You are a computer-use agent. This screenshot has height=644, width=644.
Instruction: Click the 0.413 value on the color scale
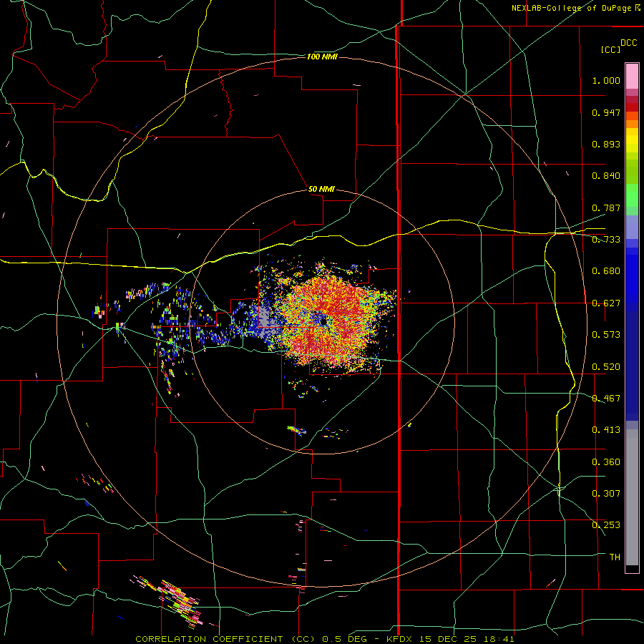tap(606, 430)
